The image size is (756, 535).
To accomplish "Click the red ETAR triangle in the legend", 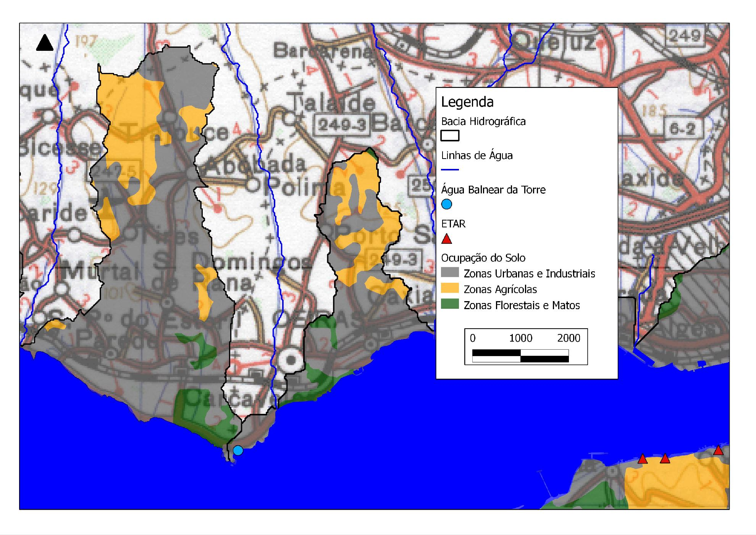I will [x=447, y=239].
